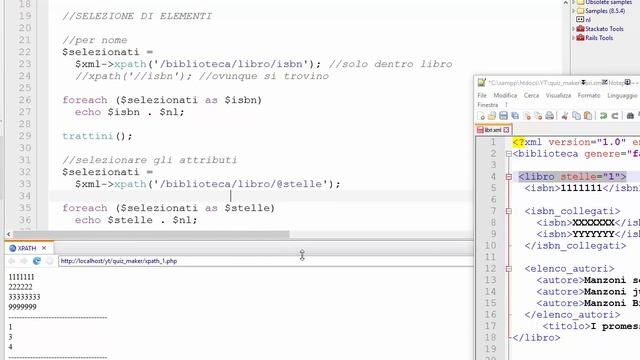Image resolution: width=640 pixels, height=360 pixels.
Task: Click the back arrow in preview browser
Action: pyautogui.click(x=12, y=261)
